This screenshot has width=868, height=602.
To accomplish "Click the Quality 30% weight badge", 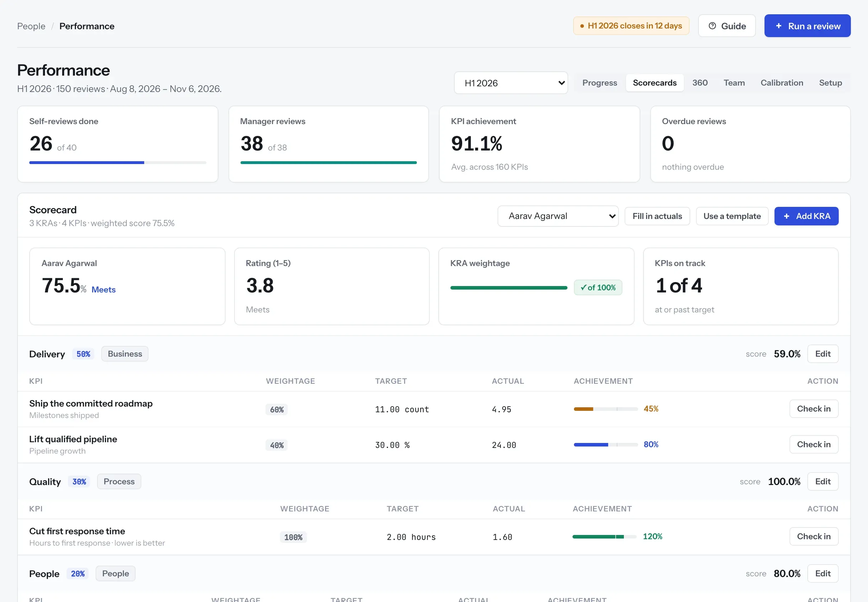I will (79, 482).
